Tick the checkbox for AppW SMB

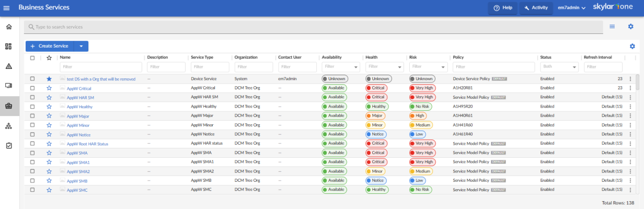[x=32, y=181]
